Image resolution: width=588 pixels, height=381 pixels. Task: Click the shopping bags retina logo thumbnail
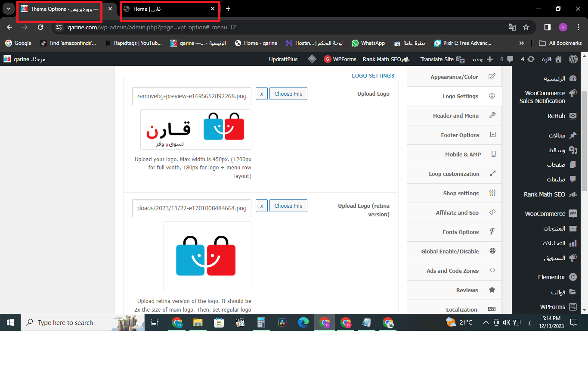point(207,256)
